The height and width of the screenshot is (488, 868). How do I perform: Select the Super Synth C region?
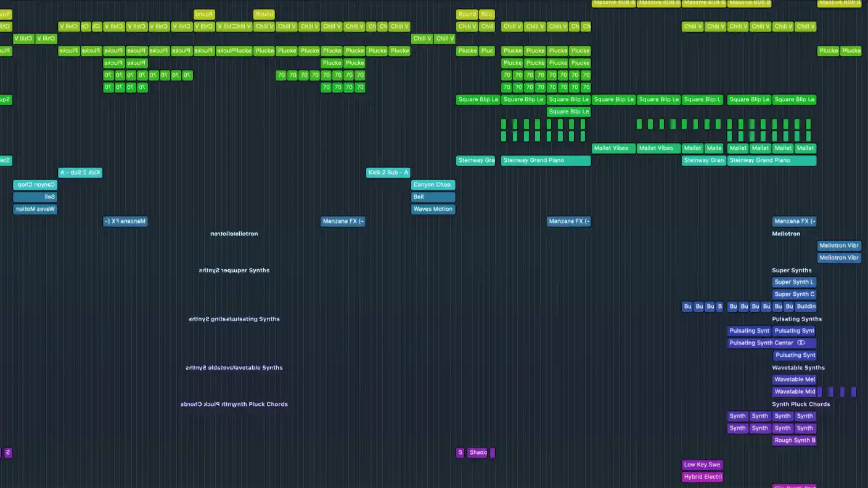pos(794,294)
